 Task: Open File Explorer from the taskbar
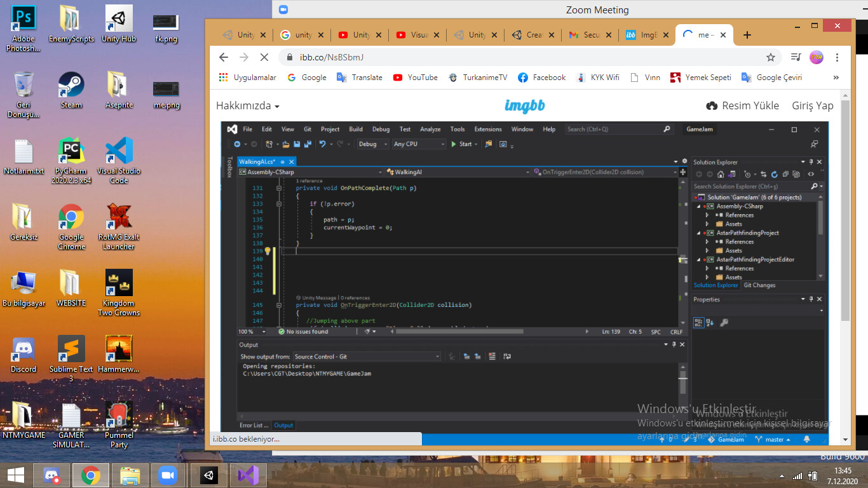pos(130,475)
